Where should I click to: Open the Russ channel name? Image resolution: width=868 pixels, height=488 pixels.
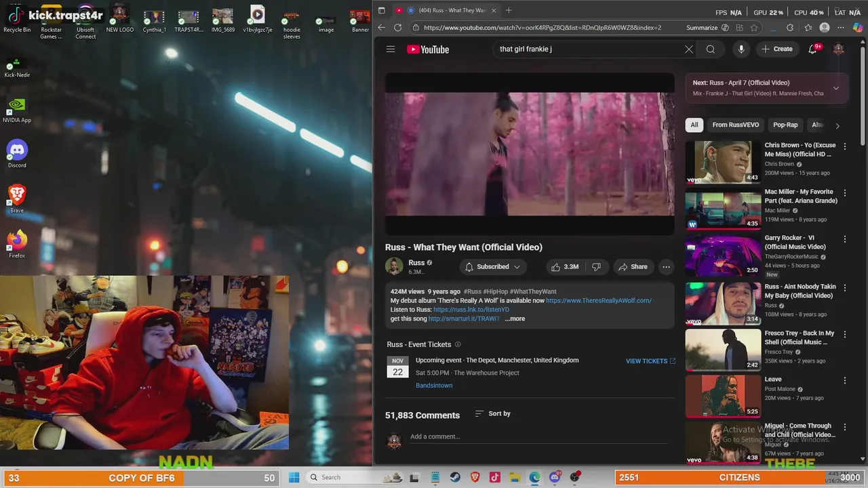pos(416,262)
